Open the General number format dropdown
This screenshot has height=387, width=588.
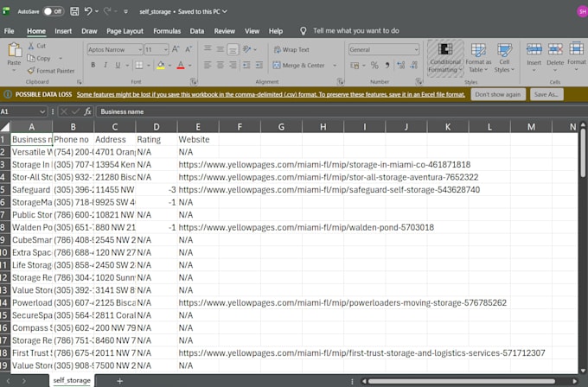click(x=416, y=49)
